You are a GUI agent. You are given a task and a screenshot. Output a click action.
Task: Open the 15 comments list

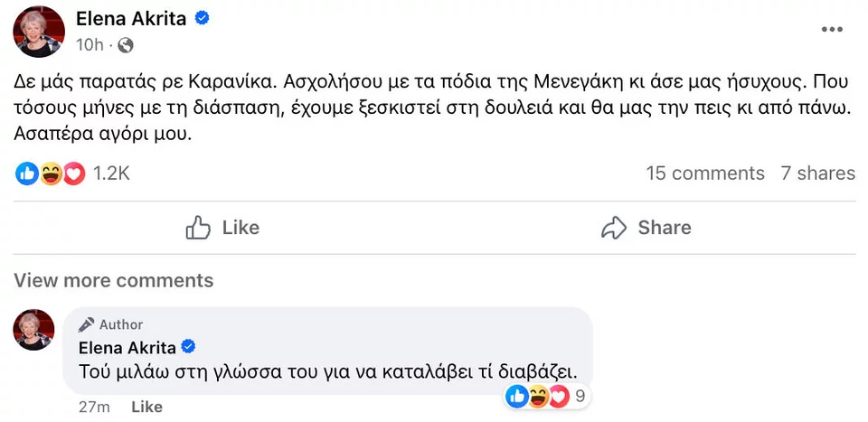[705, 173]
